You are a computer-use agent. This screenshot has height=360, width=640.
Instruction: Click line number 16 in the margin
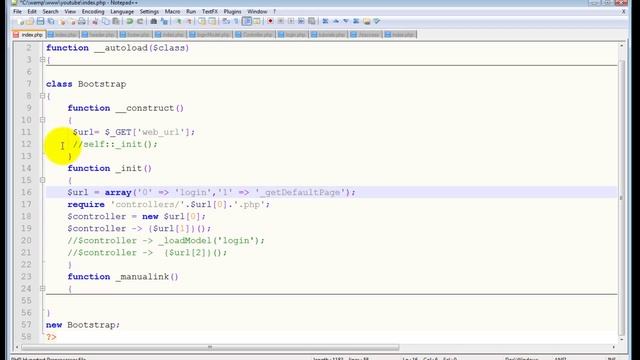point(26,192)
